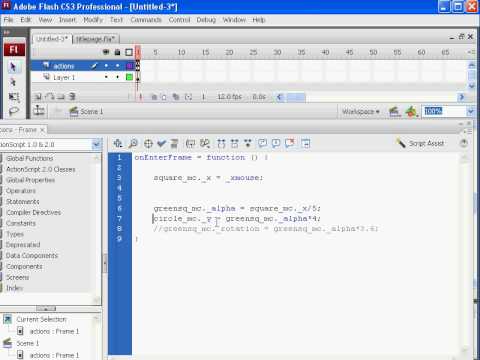The height and width of the screenshot is (360, 480).
Task: Toggle visibility dot of Layer 1
Action: click(106, 77)
